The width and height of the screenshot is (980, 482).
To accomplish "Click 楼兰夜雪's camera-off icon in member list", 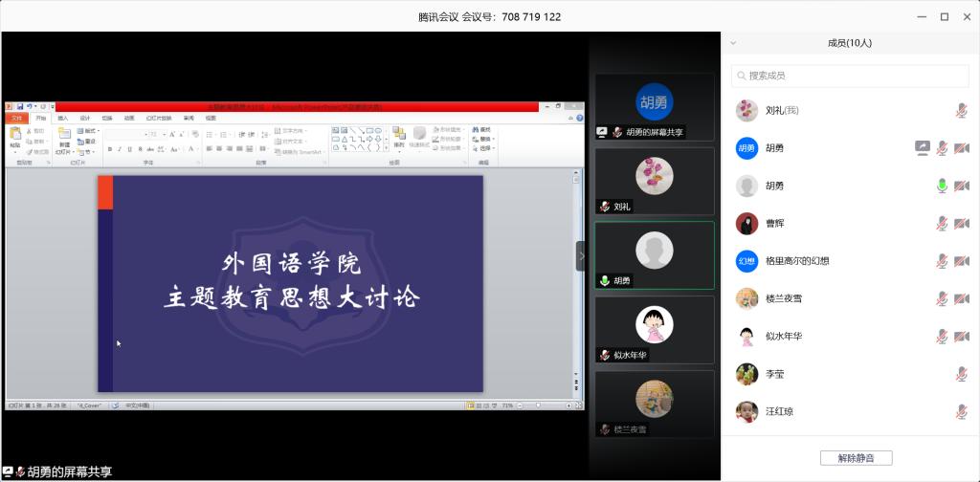I will point(961,298).
